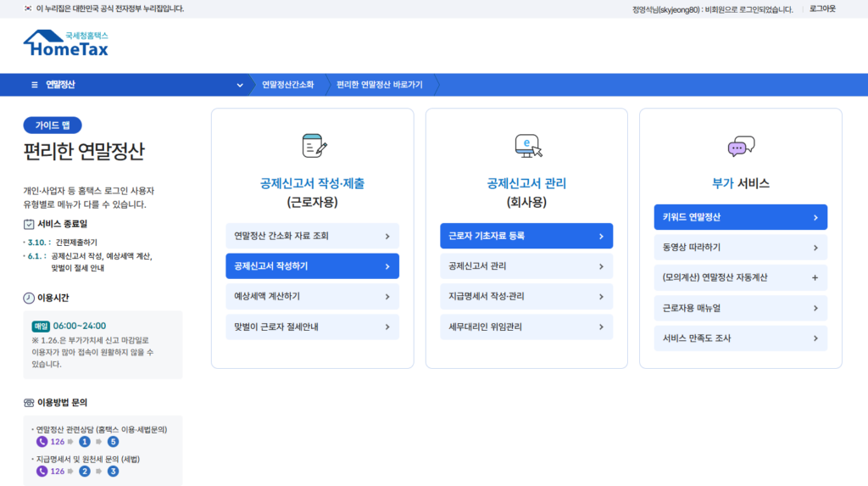868x486 pixels.
Task: Click the HomeTax logo
Action: click(66, 44)
